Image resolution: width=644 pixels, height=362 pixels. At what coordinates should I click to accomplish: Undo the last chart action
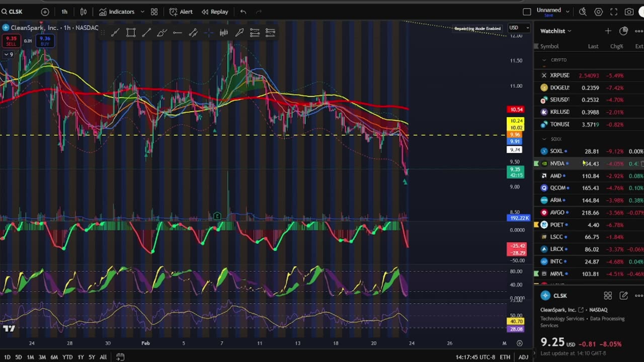click(243, 12)
